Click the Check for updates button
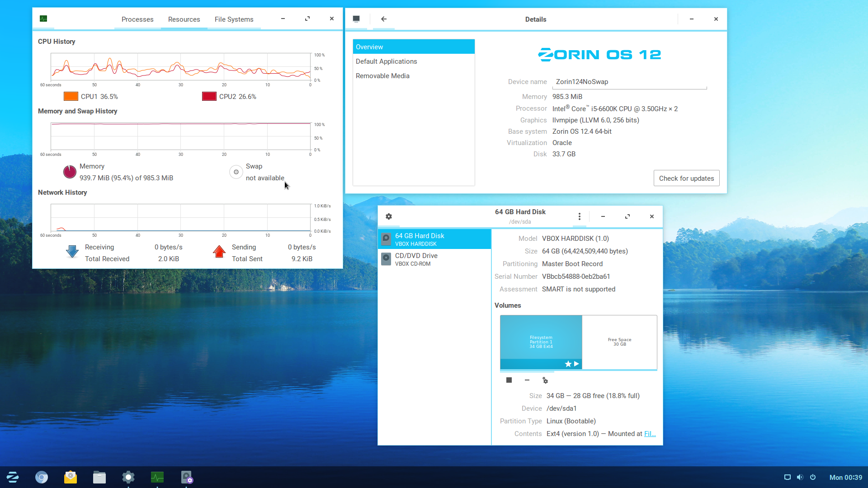 pyautogui.click(x=686, y=178)
